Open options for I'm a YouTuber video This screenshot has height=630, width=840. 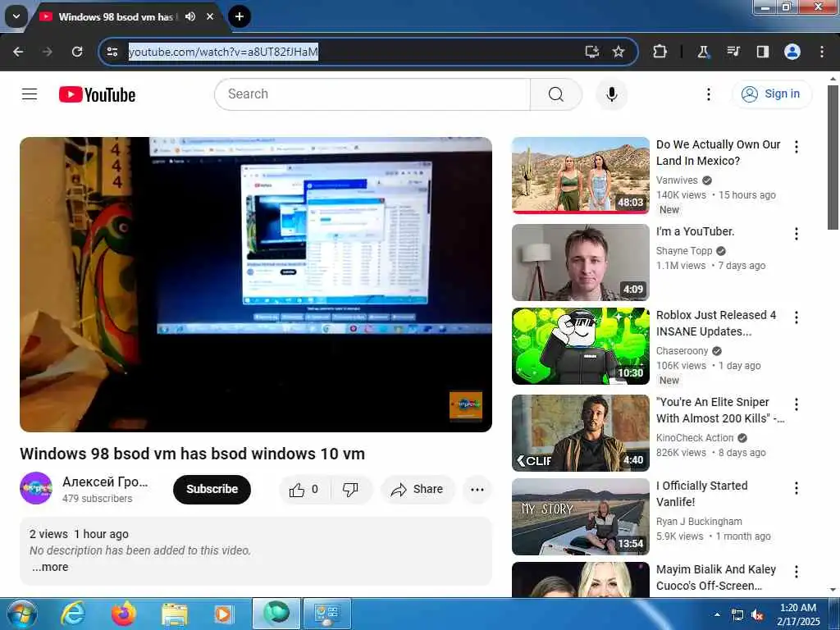click(797, 234)
